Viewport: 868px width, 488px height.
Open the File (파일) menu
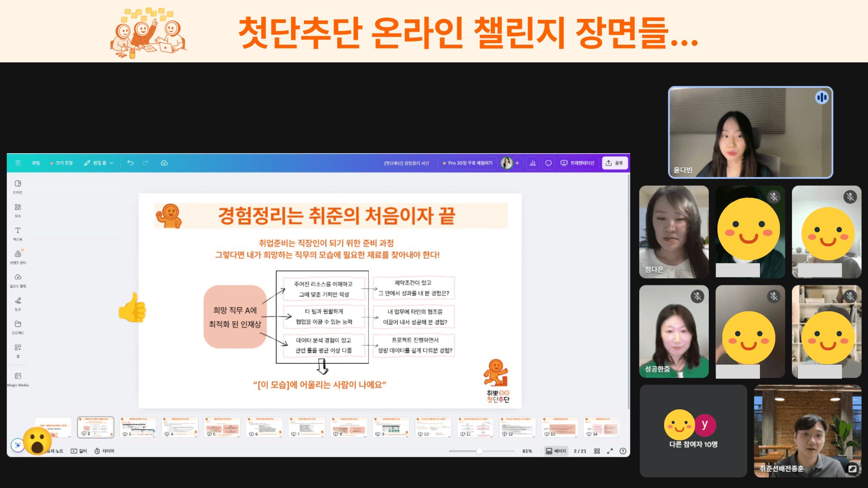click(36, 163)
